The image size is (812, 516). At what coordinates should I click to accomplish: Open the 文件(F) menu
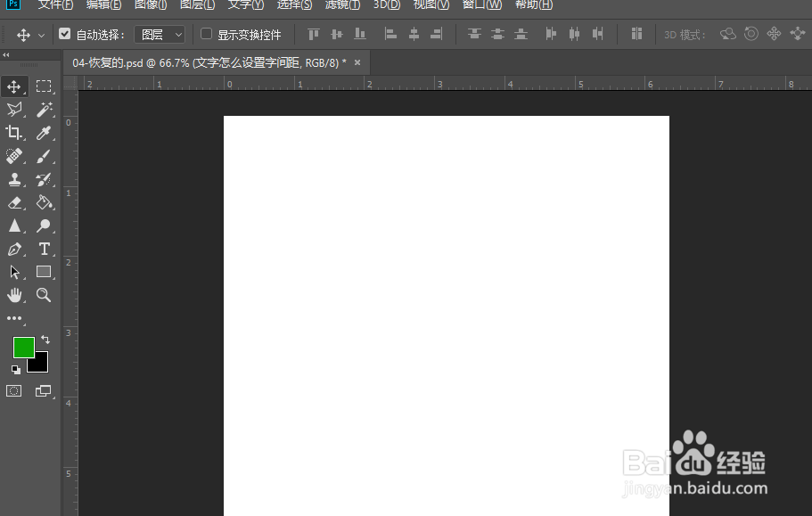[56, 4]
